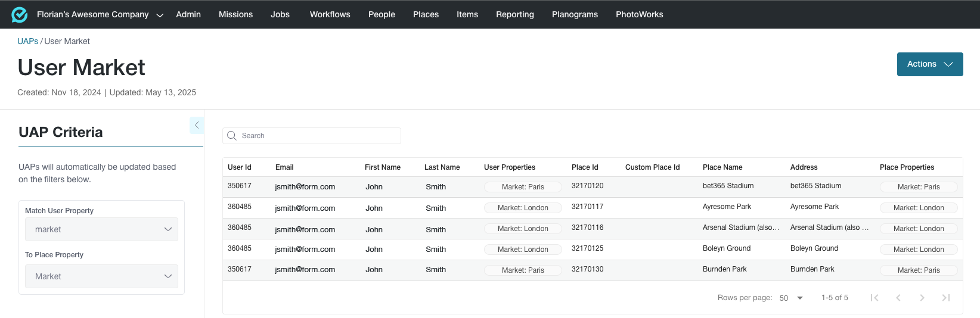Click the 1-5 of 5 pagination text
The width and height of the screenshot is (980, 318).
click(835, 298)
